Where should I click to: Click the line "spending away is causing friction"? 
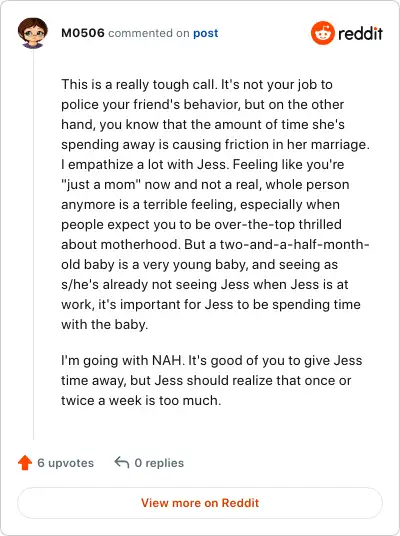[215, 144]
